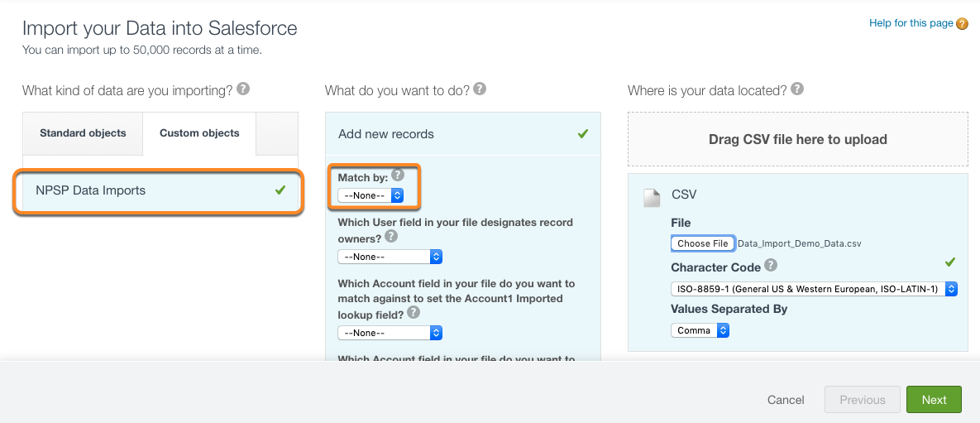
Task: Click the 'Data_Import_Demo_Data.csv' file name
Action: [x=800, y=244]
